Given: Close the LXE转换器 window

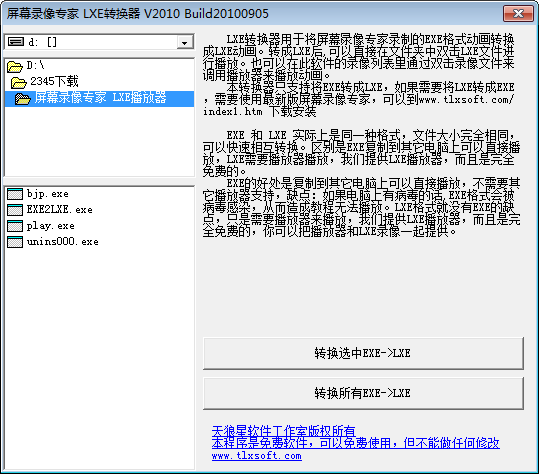Looking at the screenshot, I should 518,14.
